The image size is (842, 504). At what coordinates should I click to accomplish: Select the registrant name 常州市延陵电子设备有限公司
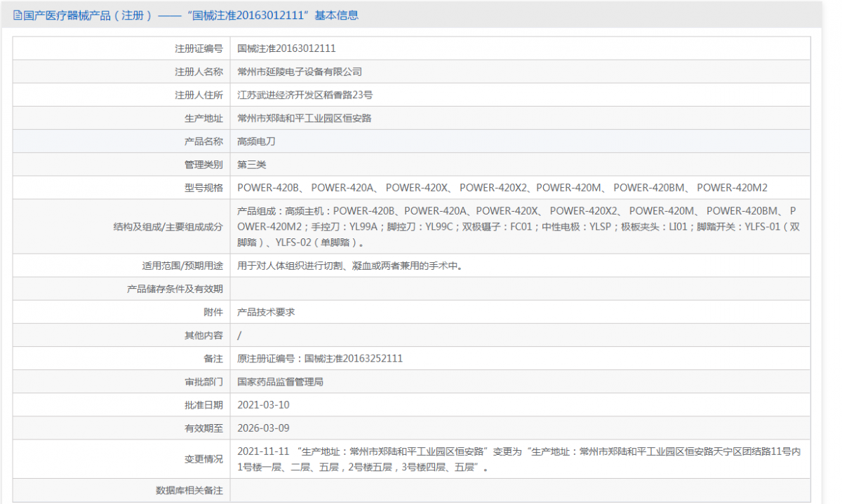[x=300, y=71]
